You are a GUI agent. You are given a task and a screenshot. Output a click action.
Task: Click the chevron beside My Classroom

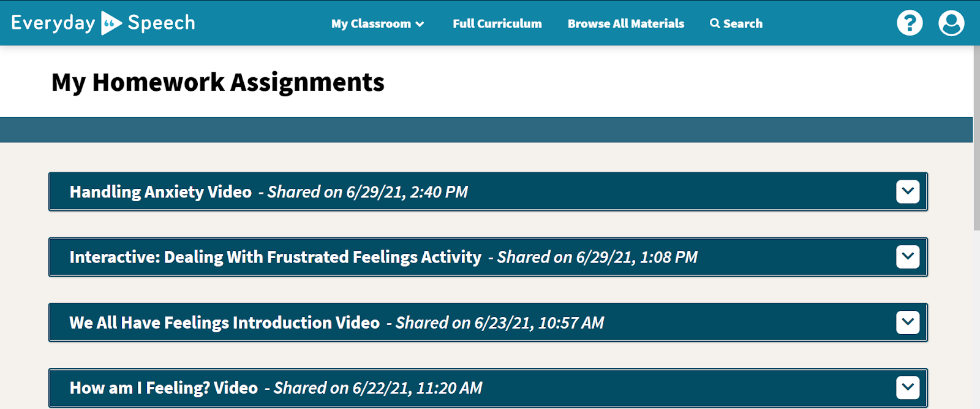point(420,24)
